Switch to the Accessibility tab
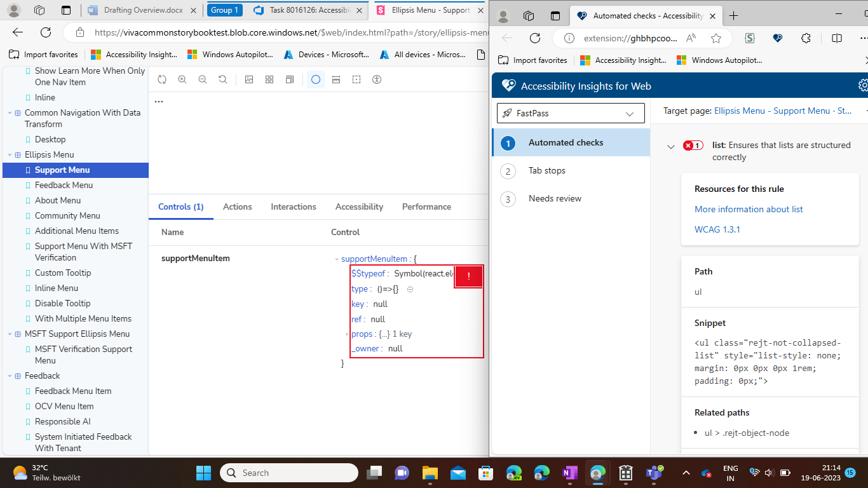This screenshot has height=488, width=868. tap(359, 207)
